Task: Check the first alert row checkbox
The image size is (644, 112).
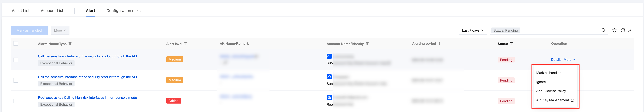Action: click(16, 60)
